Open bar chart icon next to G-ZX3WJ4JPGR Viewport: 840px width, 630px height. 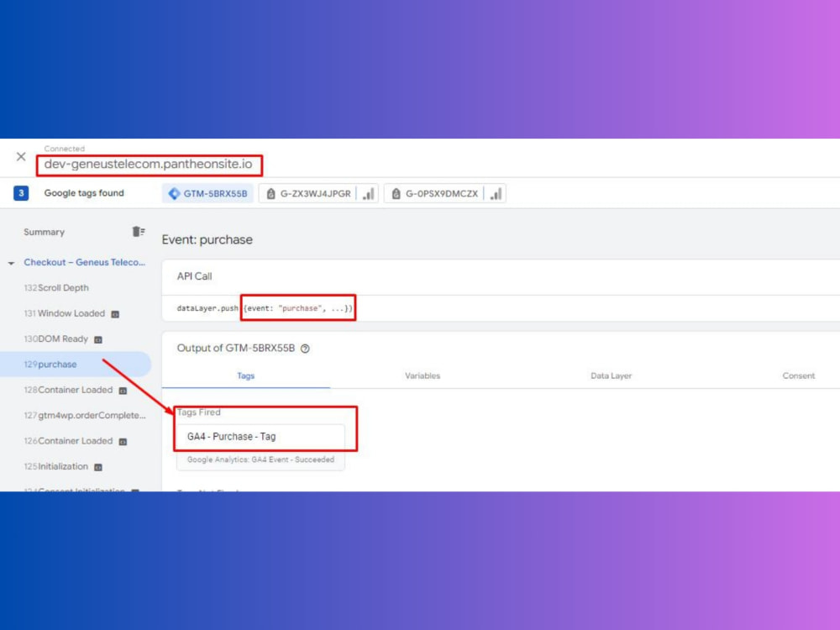368,193
